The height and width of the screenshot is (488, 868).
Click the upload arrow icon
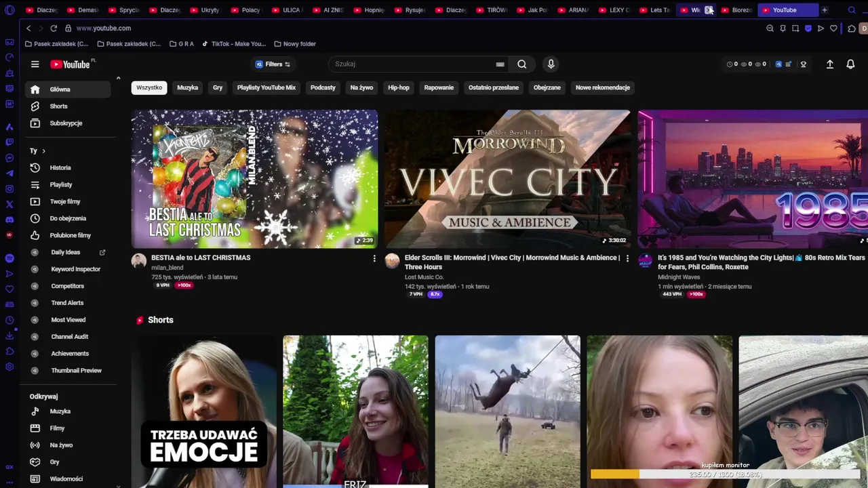[829, 64]
